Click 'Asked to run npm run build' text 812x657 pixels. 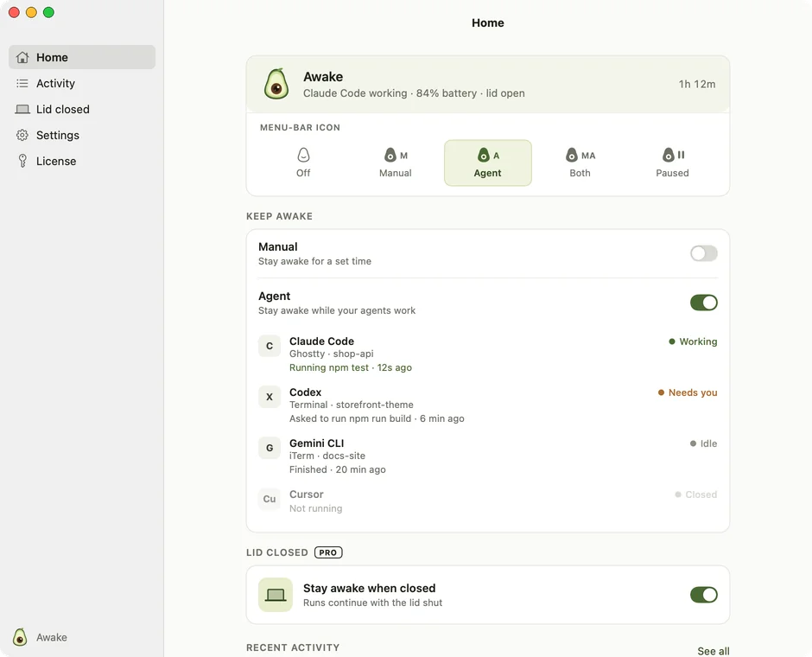pyautogui.click(x=350, y=418)
